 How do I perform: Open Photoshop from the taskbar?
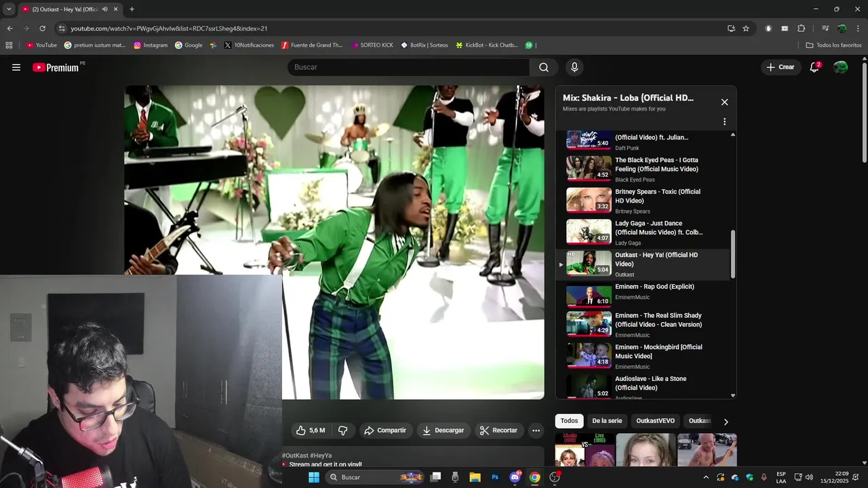coord(495,477)
